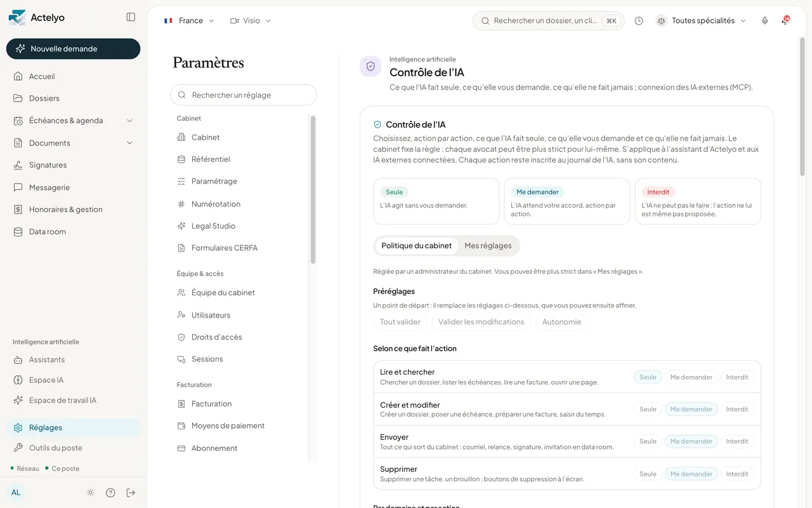The height and width of the screenshot is (508, 812).
Task: Open AL user avatar
Action: click(16, 493)
